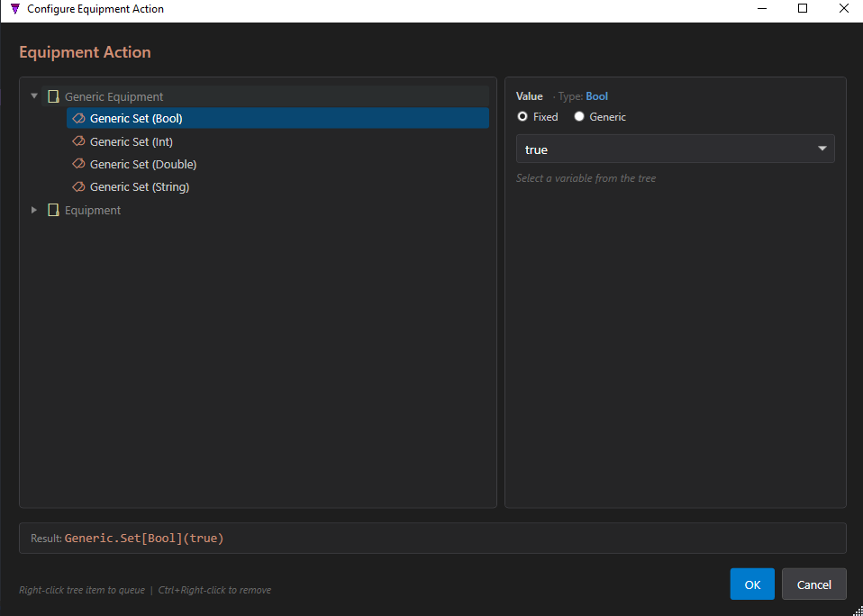The height and width of the screenshot is (616, 863).
Task: Click the Cancel button
Action: (814, 584)
